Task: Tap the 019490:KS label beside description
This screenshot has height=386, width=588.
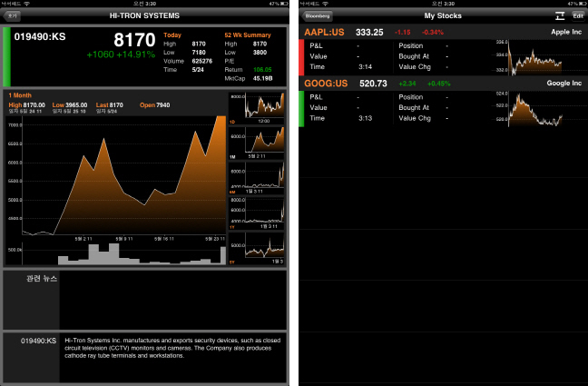Action: pyautogui.click(x=38, y=341)
